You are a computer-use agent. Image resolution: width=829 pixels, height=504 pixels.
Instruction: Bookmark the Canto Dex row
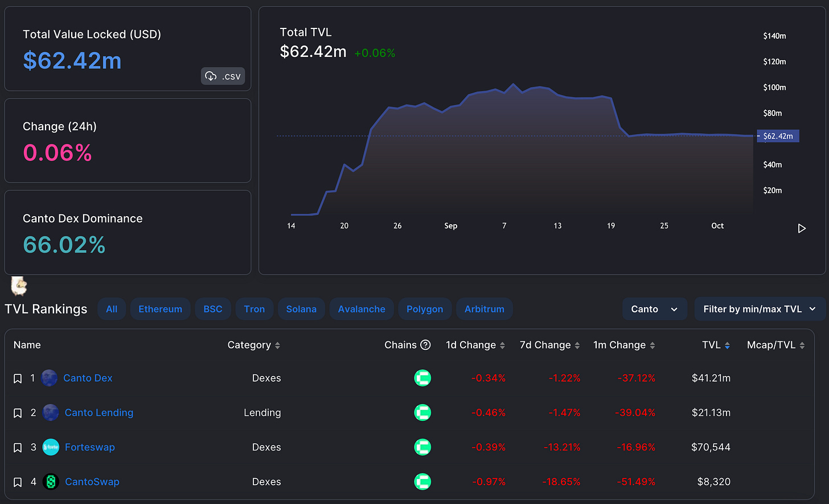point(18,378)
